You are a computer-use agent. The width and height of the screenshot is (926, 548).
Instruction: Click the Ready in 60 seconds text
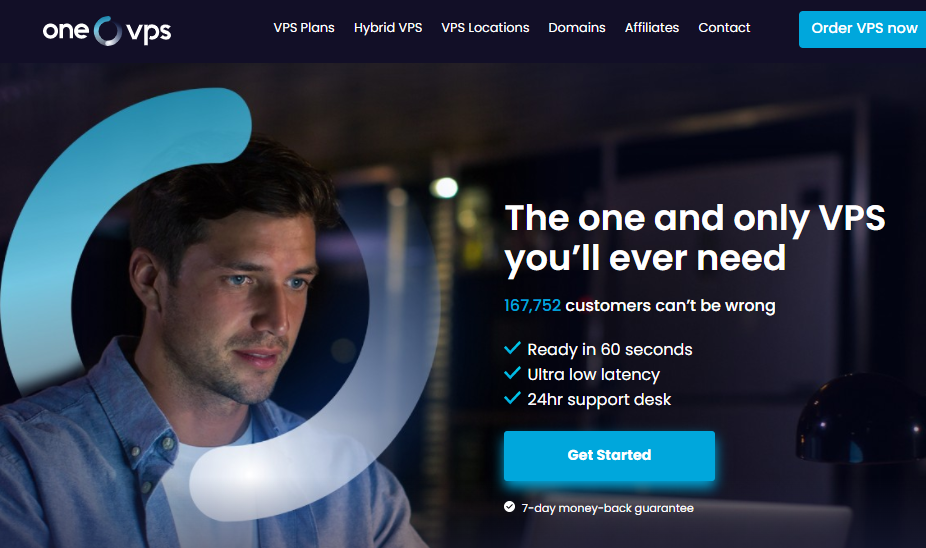pyautogui.click(x=609, y=350)
